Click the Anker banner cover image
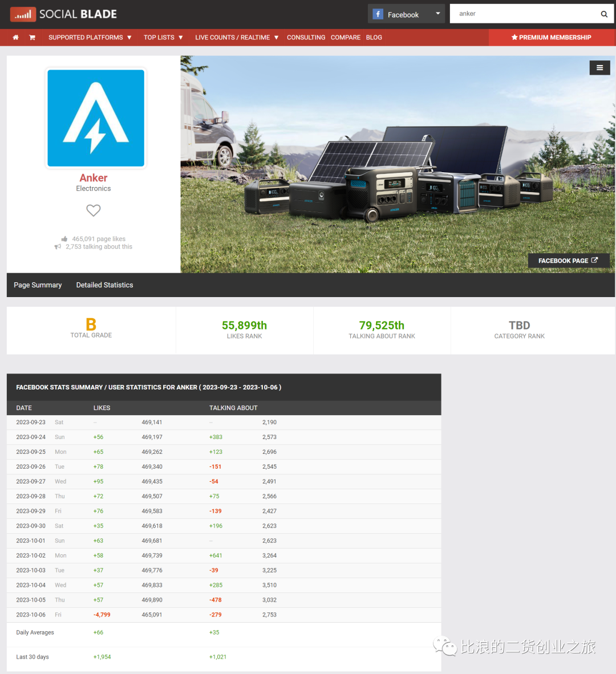The height and width of the screenshot is (674, 616). pos(398,164)
